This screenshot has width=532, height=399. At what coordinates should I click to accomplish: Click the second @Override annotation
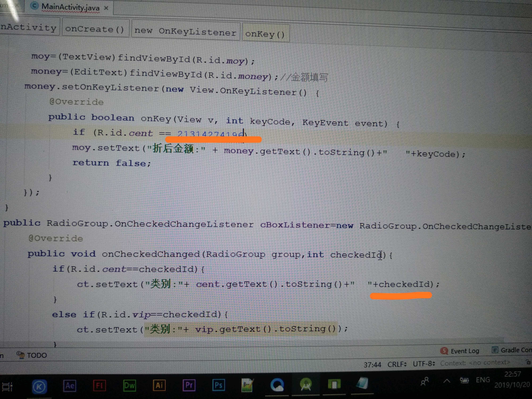[56, 238]
